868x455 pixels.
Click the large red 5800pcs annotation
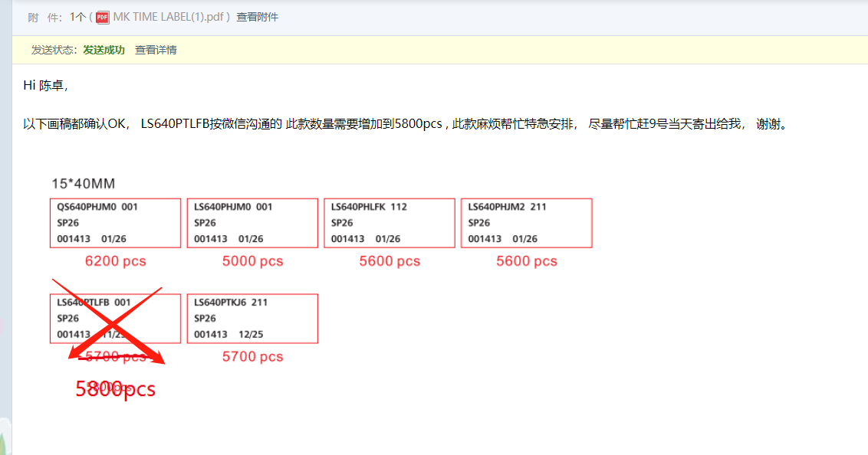[x=115, y=389]
